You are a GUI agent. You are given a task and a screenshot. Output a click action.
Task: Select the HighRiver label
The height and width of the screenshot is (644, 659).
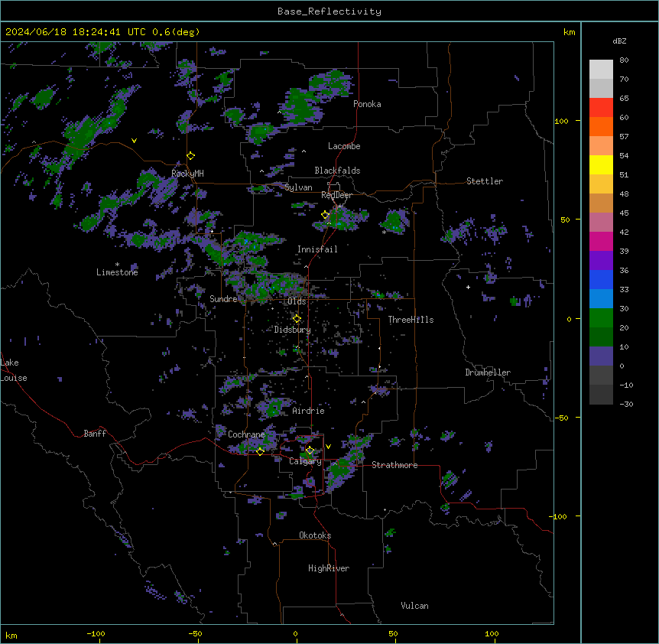coord(329,568)
